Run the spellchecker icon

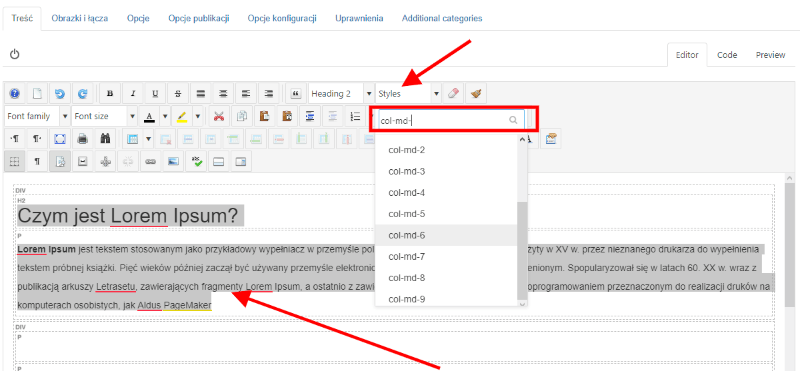196,161
